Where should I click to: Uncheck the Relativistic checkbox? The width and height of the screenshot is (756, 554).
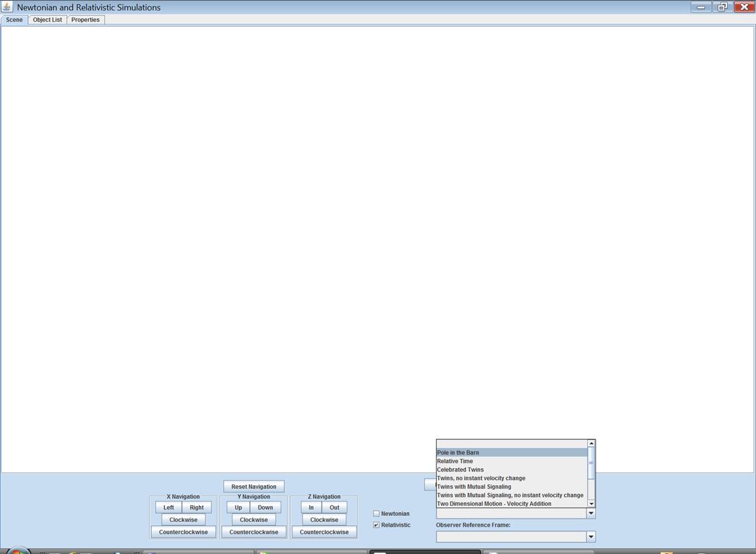pyautogui.click(x=376, y=525)
